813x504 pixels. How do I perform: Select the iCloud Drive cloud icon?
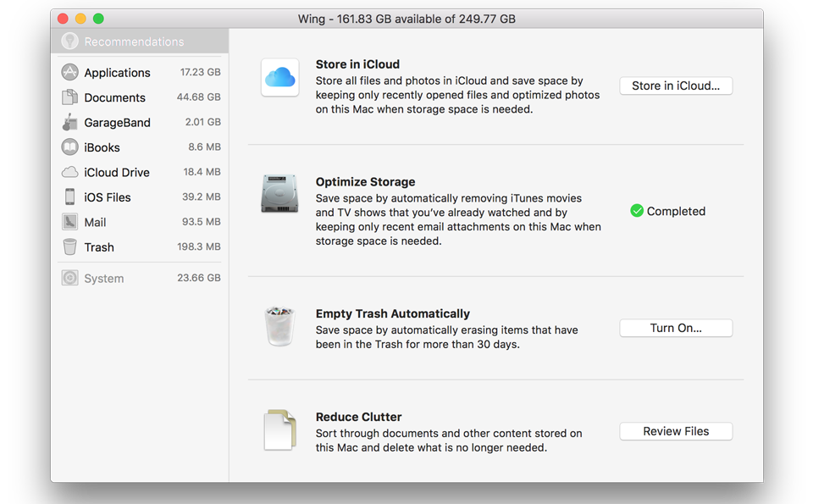69,172
